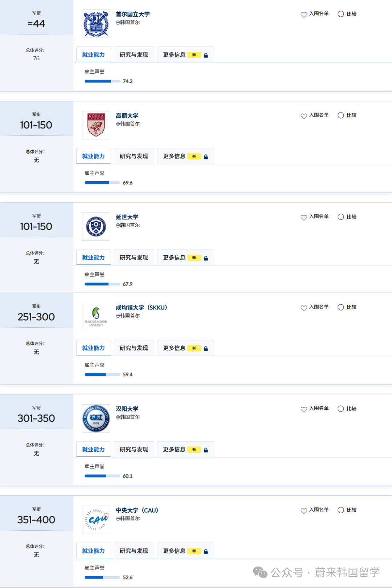Click the Sungkyunkwan University logo
Viewport: 392px width, 588px height.
coord(96,317)
